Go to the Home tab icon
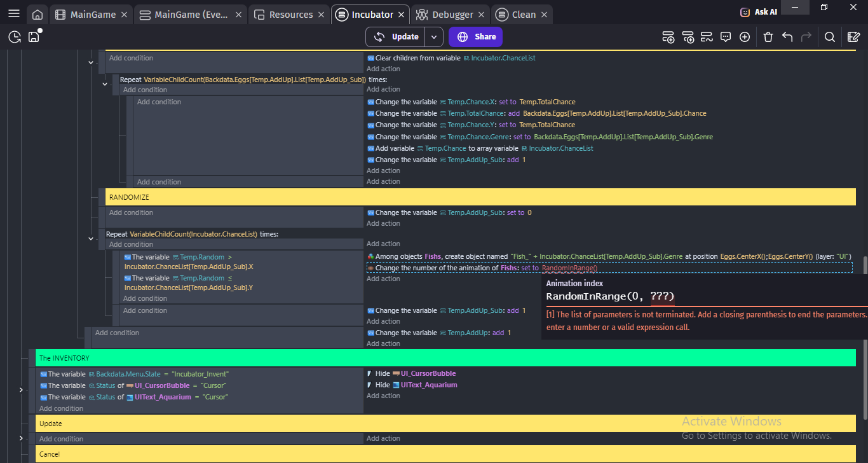Viewport: 868px width, 463px height. click(38, 15)
